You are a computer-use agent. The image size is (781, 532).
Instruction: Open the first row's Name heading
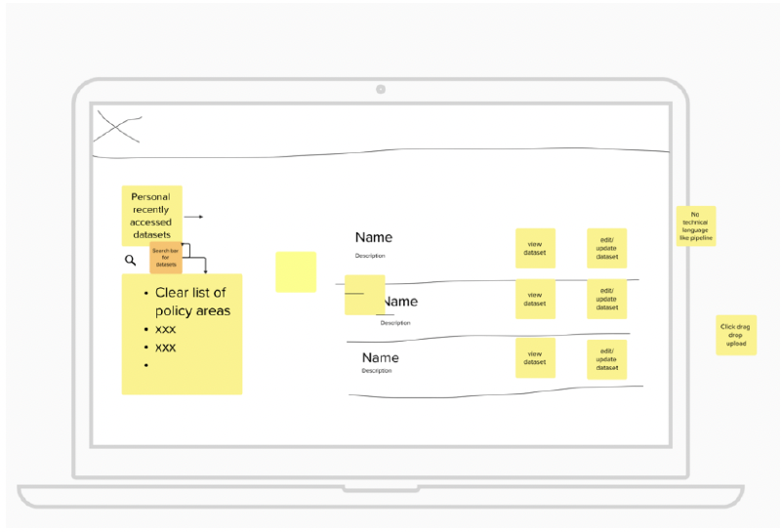[x=373, y=237]
